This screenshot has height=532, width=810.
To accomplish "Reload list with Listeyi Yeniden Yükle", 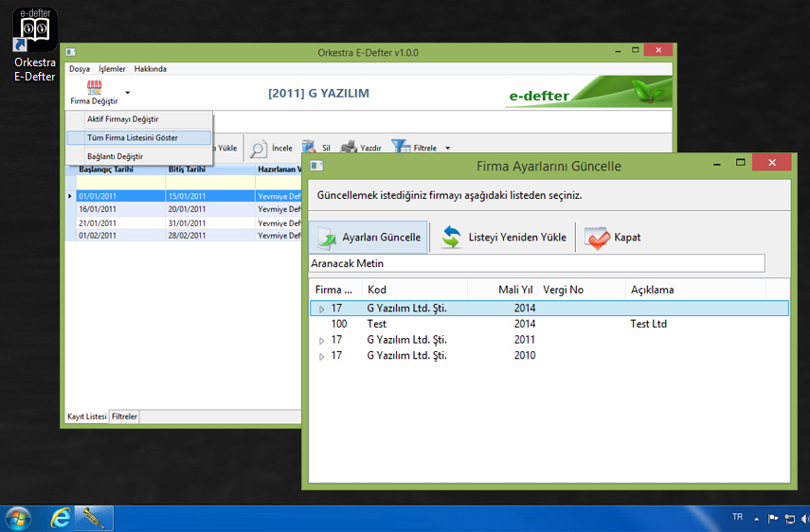I will (x=504, y=238).
